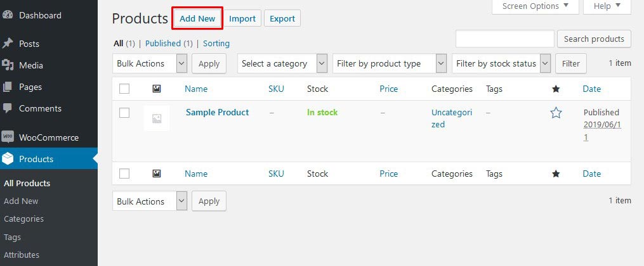Select All Products submenu item
The image size is (644, 266).
[x=27, y=183]
